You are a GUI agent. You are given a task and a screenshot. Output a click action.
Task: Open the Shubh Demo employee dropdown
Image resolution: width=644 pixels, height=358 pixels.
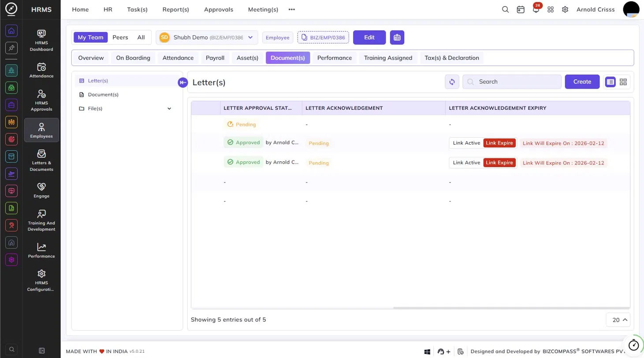pos(207,37)
